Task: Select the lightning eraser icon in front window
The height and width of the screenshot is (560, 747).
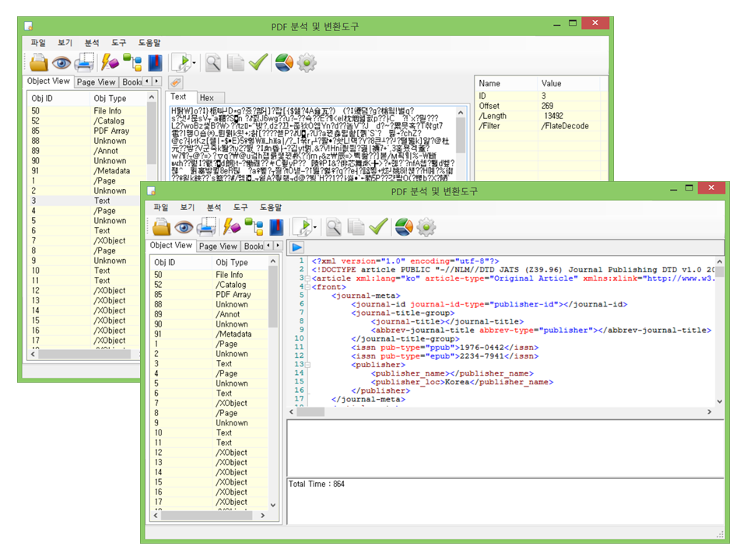Action: coord(232,226)
